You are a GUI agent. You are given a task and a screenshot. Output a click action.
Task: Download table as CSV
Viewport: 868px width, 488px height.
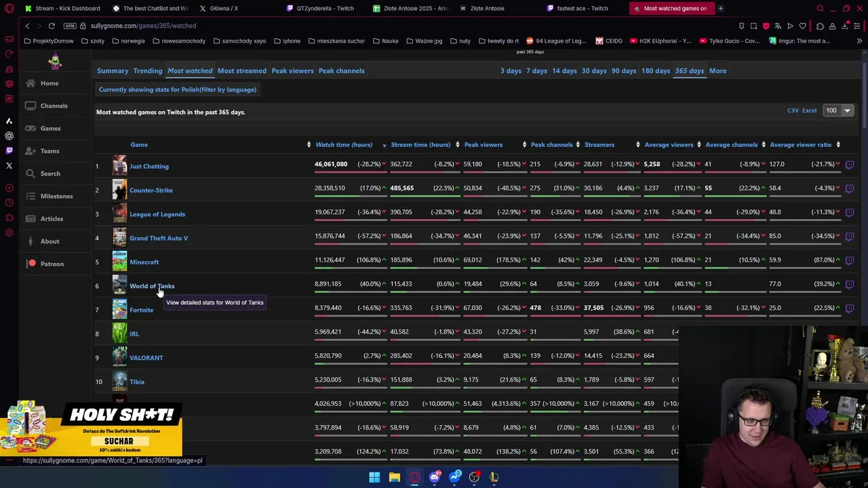tap(793, 110)
